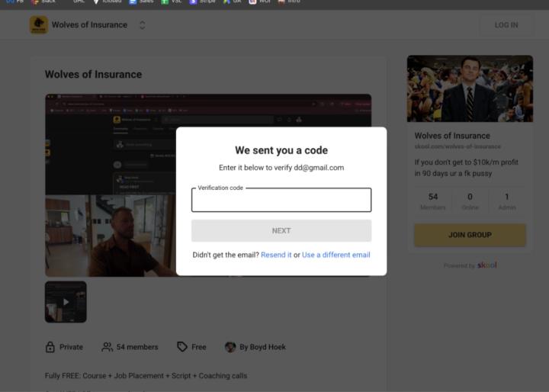The image size is (549, 392).
Task: Expand the group switcher chevron arrows
Action: (142, 25)
